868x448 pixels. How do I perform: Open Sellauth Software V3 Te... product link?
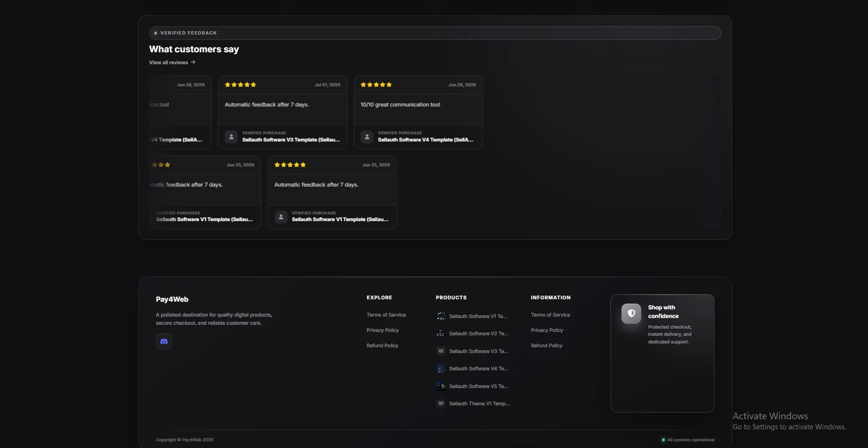(x=479, y=351)
